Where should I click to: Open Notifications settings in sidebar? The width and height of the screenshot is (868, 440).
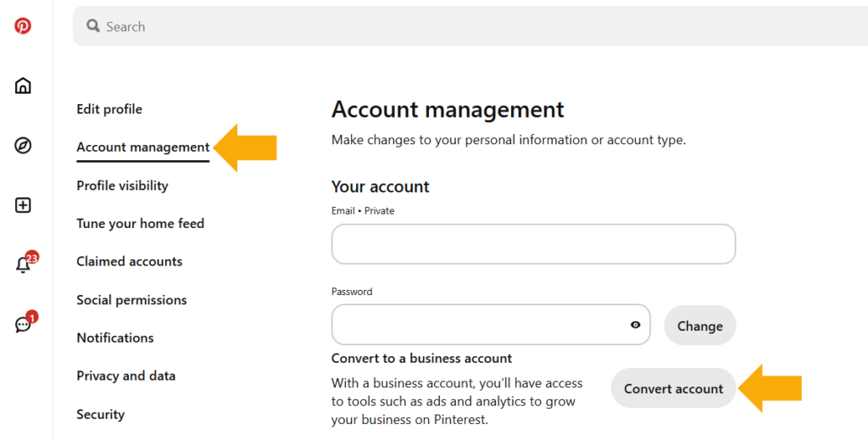pos(115,337)
